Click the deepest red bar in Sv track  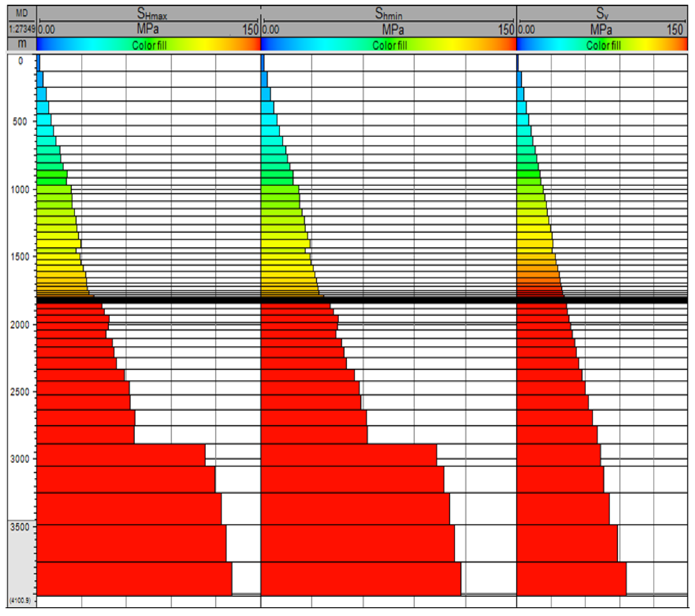tap(571, 579)
